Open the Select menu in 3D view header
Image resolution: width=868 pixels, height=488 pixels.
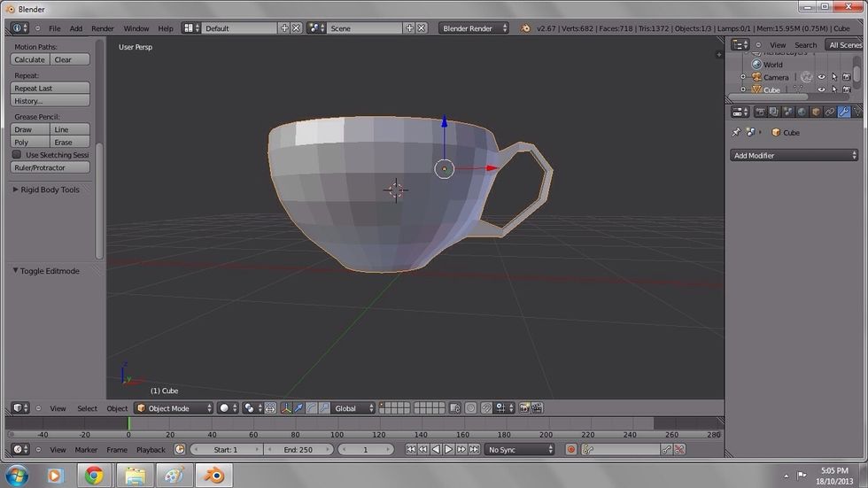pos(87,408)
